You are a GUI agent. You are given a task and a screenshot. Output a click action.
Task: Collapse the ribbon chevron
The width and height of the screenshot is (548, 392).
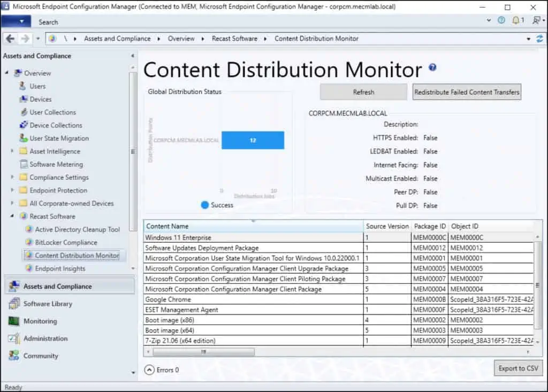click(x=489, y=20)
